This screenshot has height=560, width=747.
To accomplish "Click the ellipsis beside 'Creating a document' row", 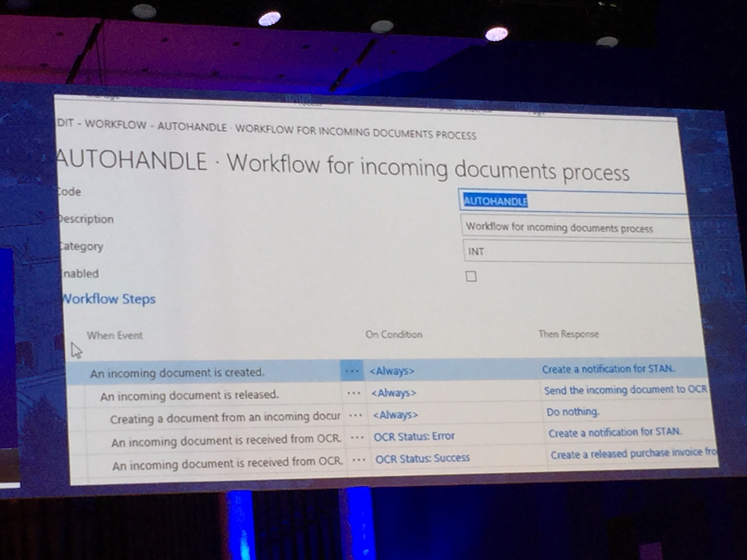I will [356, 415].
